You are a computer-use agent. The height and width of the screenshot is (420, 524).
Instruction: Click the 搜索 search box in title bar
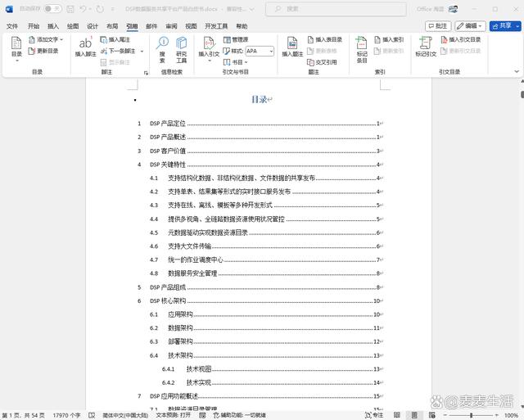point(336,9)
